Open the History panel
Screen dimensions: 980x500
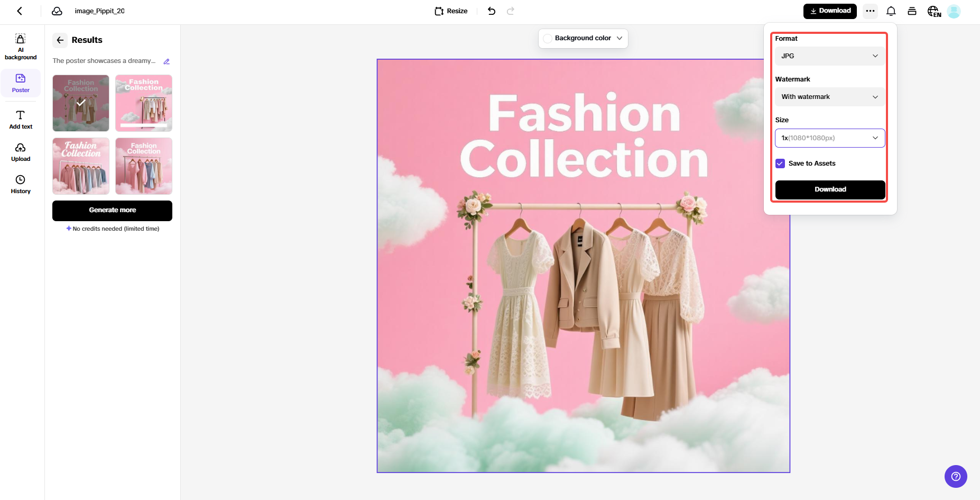coord(21,184)
